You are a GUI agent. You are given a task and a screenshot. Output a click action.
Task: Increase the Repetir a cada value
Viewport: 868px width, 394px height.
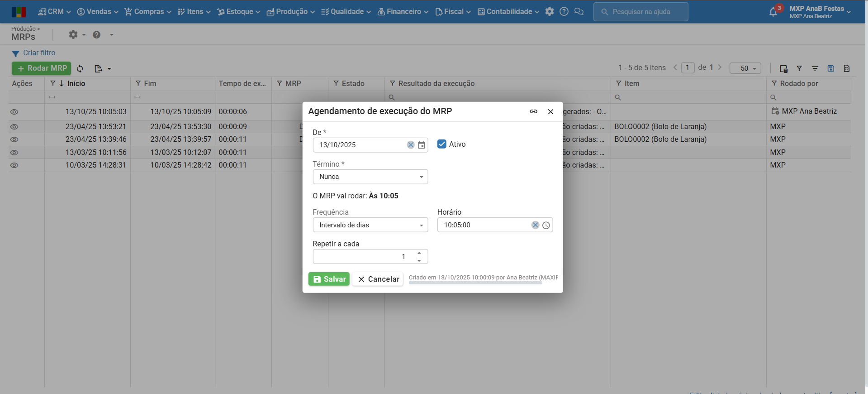click(419, 253)
